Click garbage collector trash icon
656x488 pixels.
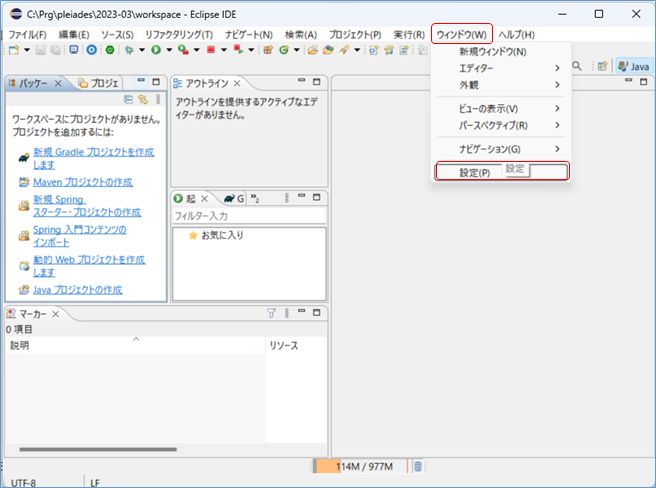(418, 466)
